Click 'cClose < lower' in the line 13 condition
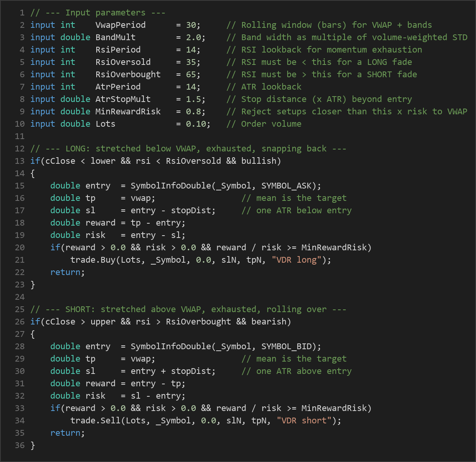476x462 pixels. [x=80, y=161]
